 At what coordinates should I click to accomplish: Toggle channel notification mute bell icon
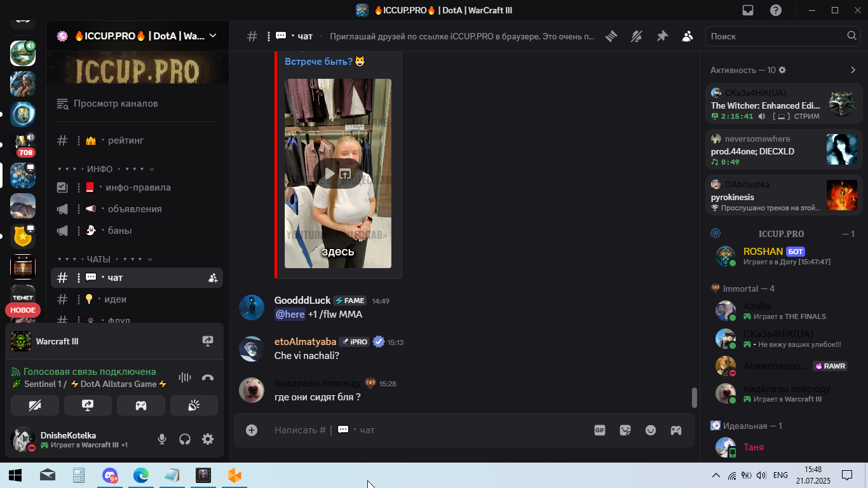pyautogui.click(x=637, y=36)
